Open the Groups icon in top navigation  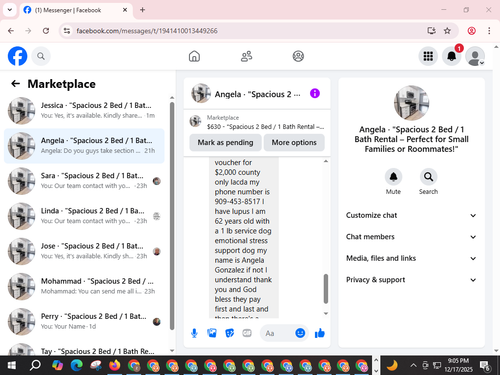pyautogui.click(x=298, y=56)
